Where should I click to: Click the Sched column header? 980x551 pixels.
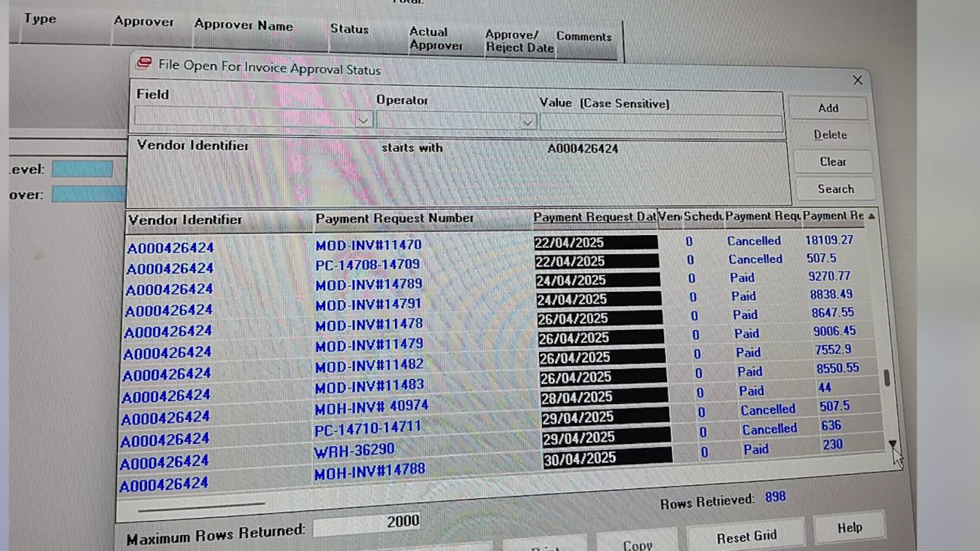703,217
